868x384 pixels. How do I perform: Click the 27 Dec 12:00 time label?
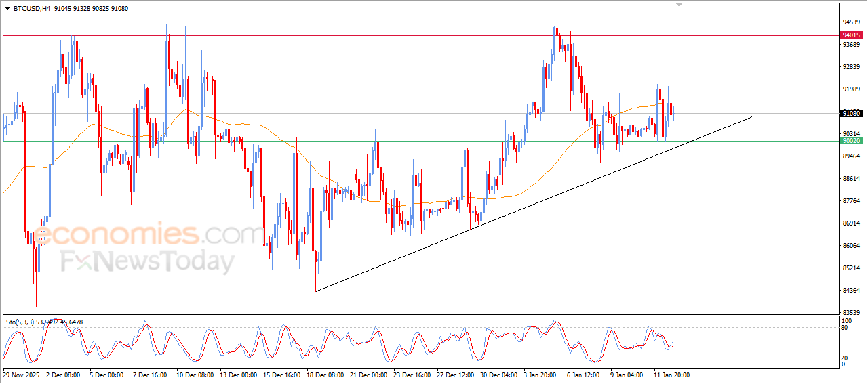(x=456, y=375)
